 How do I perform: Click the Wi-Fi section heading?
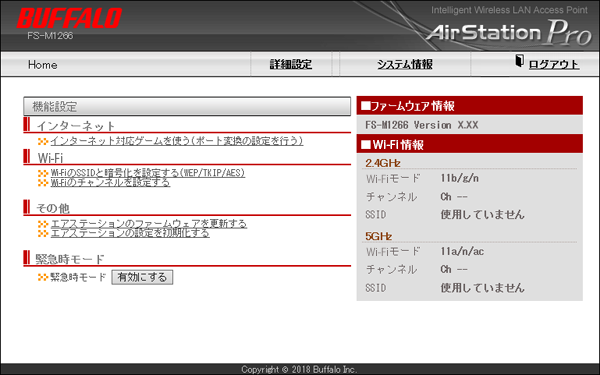coord(50,158)
